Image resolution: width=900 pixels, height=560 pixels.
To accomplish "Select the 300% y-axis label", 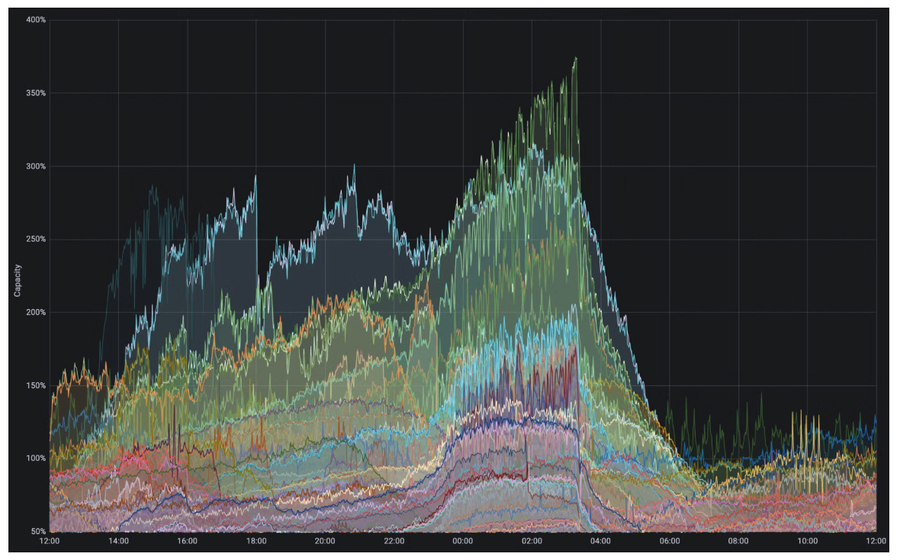I will click(x=36, y=166).
